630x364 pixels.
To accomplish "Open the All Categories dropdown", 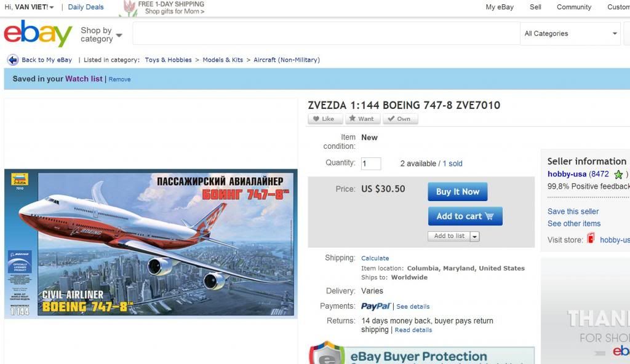I will (570, 34).
